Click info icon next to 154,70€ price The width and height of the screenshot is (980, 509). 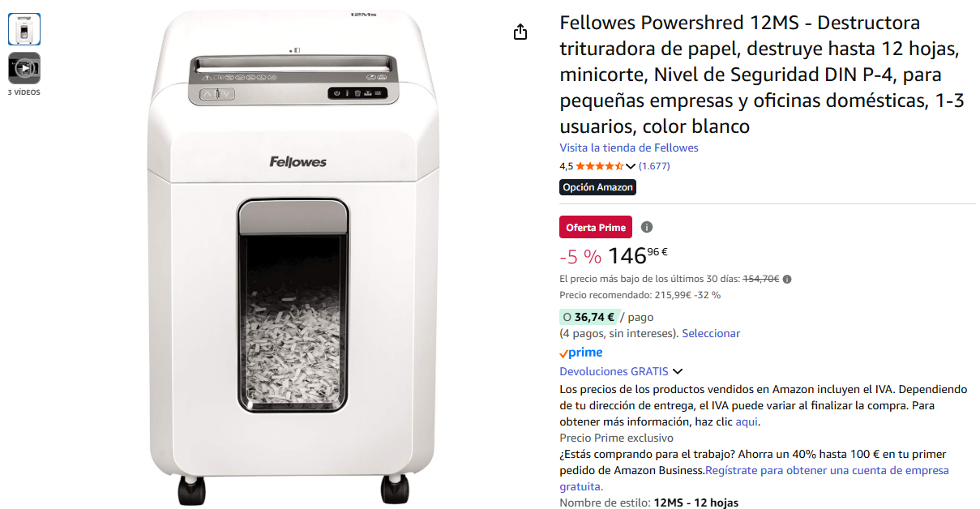point(787,279)
